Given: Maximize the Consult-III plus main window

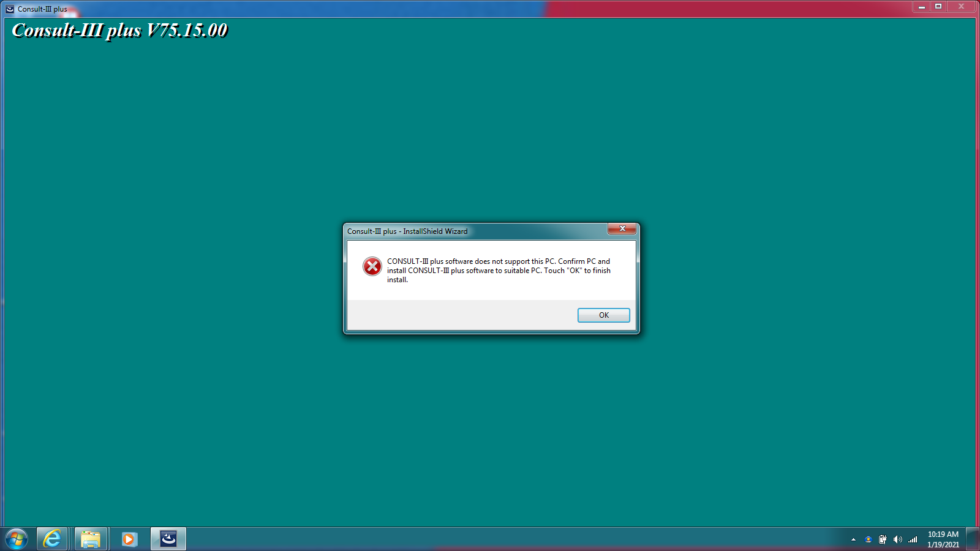Looking at the screenshot, I should pyautogui.click(x=938, y=6).
